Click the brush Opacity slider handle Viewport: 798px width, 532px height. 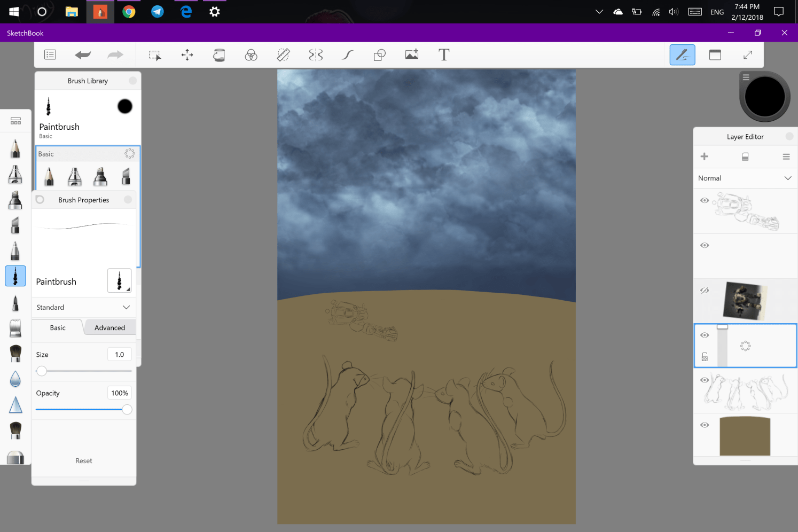(x=127, y=409)
